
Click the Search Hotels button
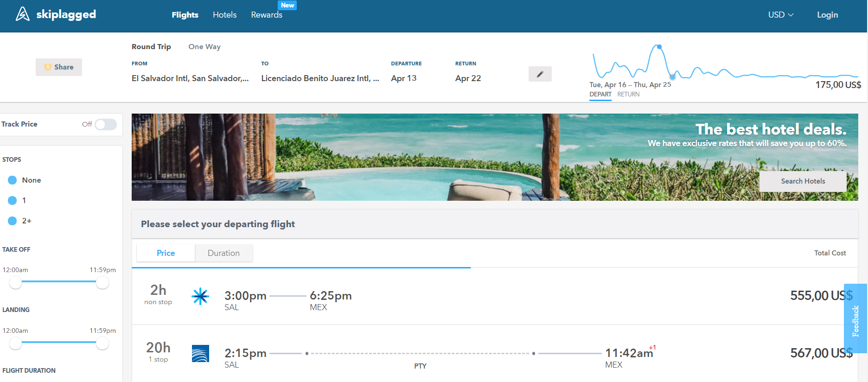tap(803, 181)
